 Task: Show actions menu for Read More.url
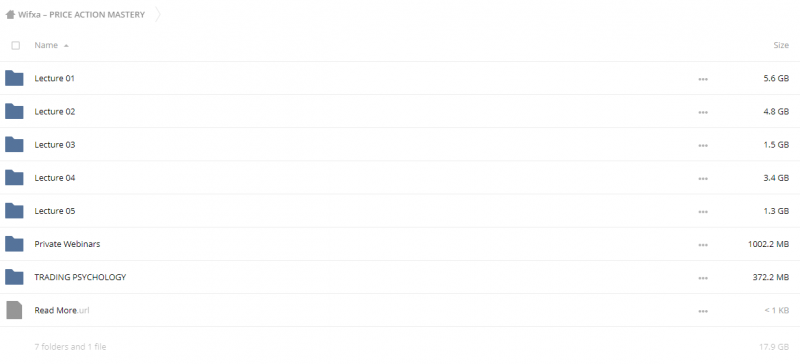(x=703, y=311)
